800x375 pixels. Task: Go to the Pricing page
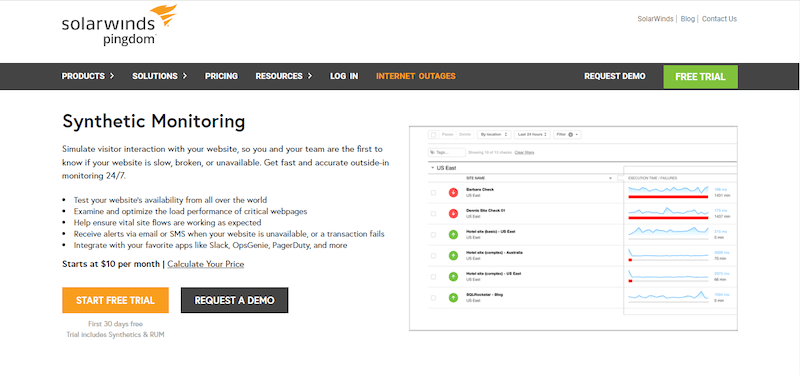(221, 76)
